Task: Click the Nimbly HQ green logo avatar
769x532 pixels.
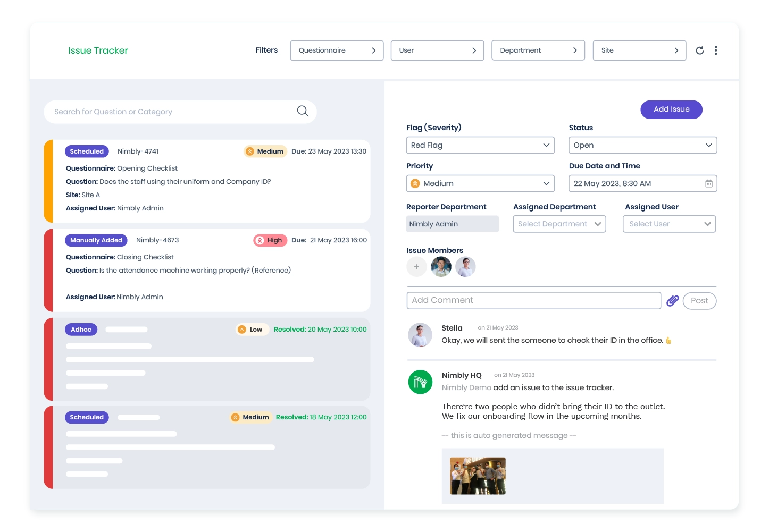Action: point(420,382)
